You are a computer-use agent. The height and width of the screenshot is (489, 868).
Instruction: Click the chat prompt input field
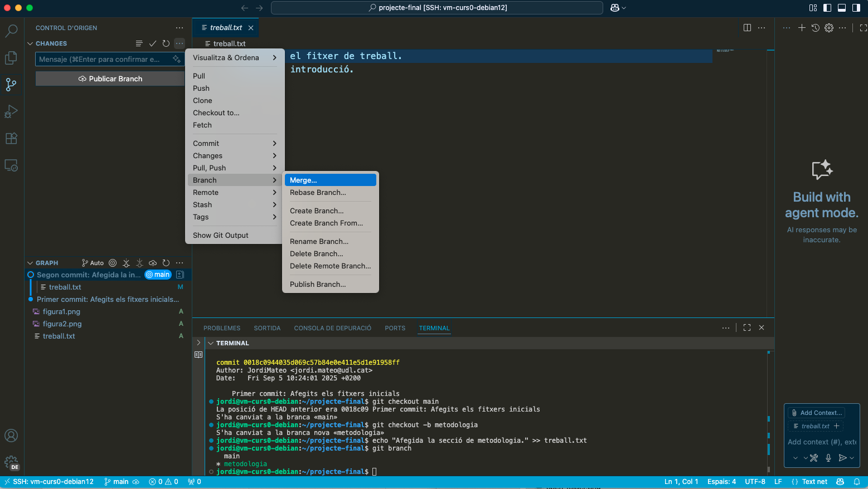click(822, 442)
